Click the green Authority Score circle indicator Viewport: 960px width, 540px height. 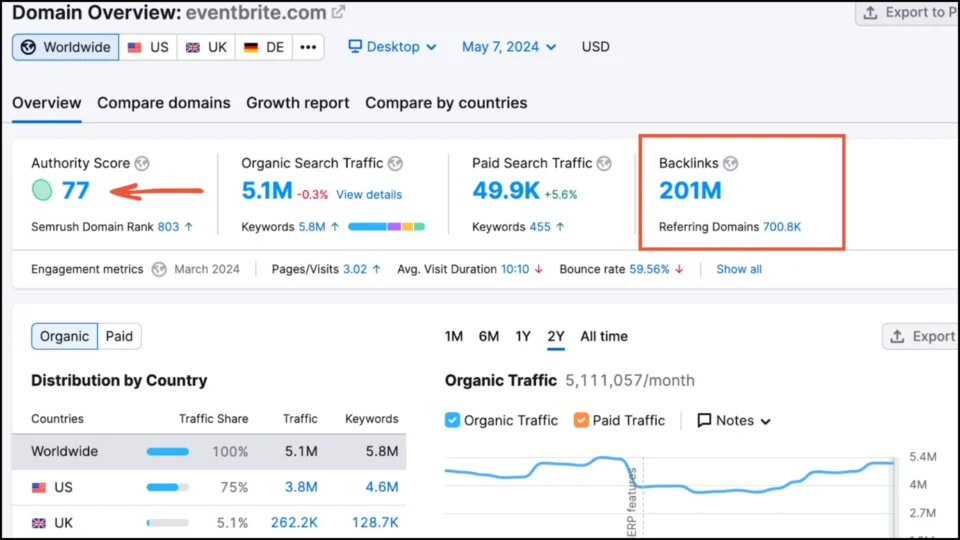click(42, 190)
